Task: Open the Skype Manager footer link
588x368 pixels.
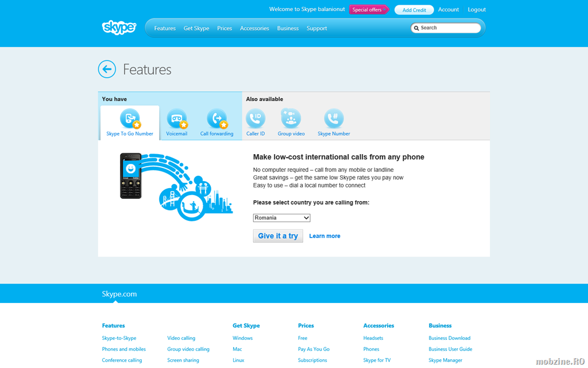Action: (446, 360)
